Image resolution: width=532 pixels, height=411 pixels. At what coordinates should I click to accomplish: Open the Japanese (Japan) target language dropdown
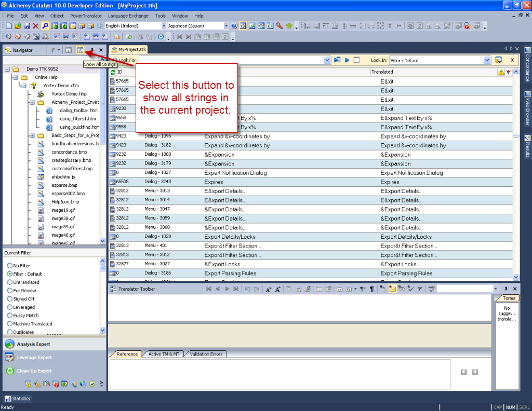click(x=227, y=26)
